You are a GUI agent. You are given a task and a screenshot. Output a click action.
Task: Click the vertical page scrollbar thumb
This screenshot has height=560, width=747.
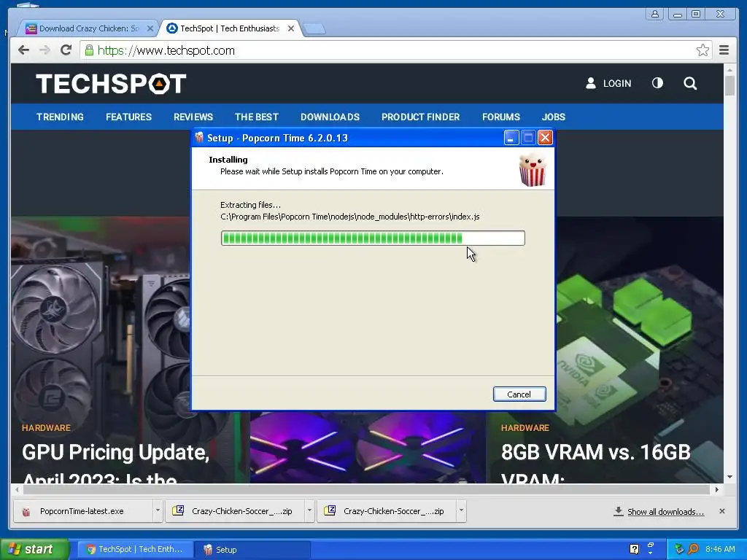[x=729, y=85]
